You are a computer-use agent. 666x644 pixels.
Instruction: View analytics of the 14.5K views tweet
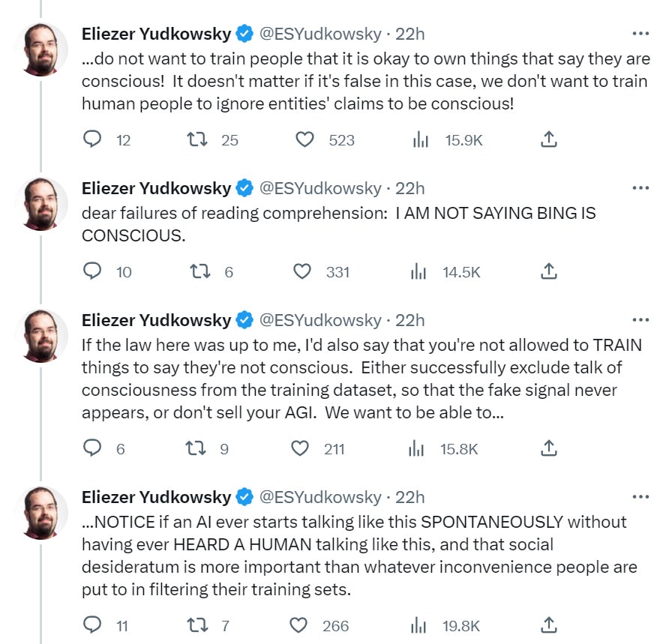coord(421,271)
